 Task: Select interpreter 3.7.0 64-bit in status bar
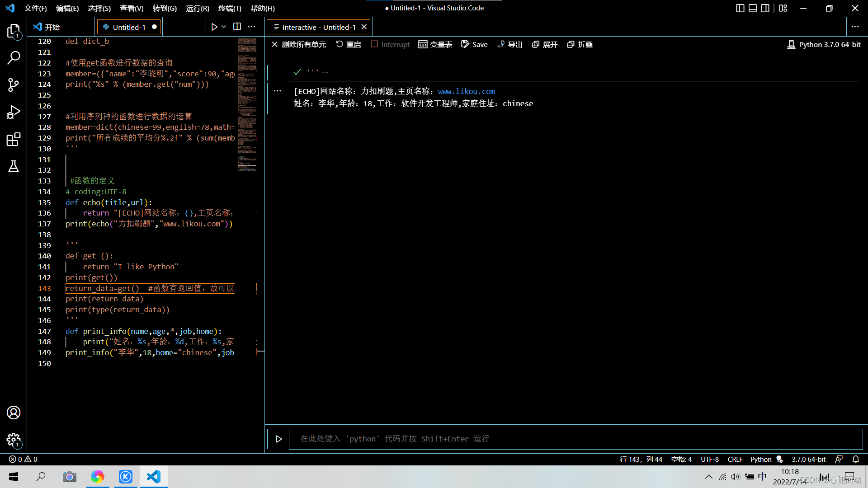click(808, 459)
